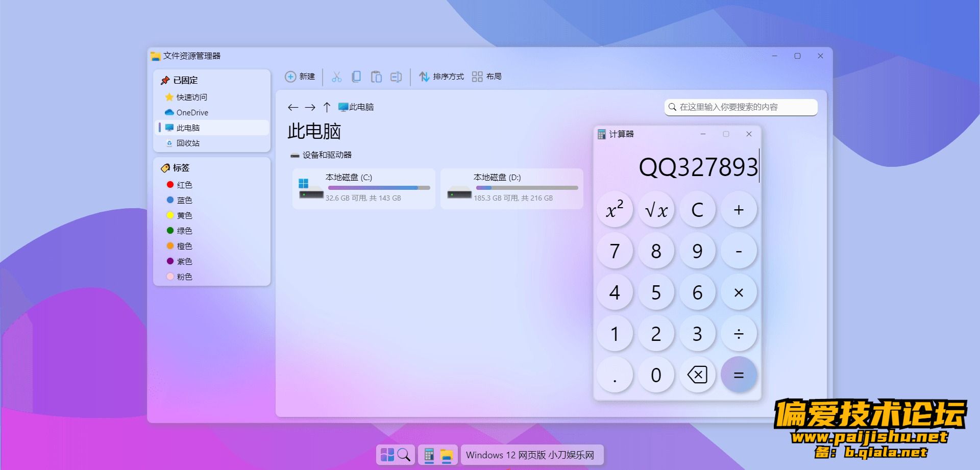This screenshot has width=980, height=470.
Task: Click the Calculator title bar icon
Action: click(x=602, y=134)
